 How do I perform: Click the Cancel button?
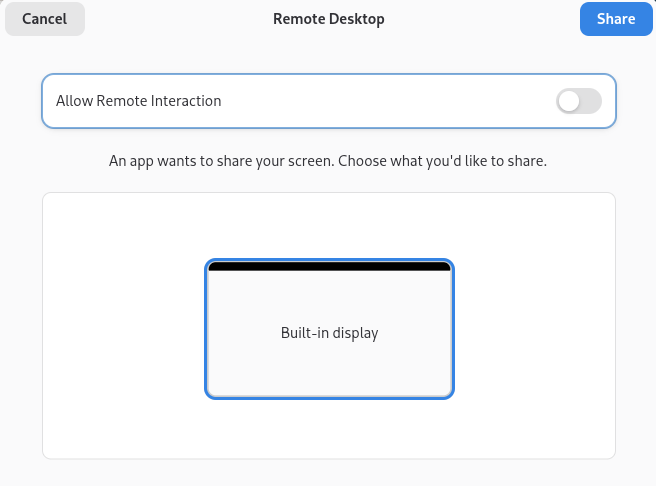(x=45, y=19)
